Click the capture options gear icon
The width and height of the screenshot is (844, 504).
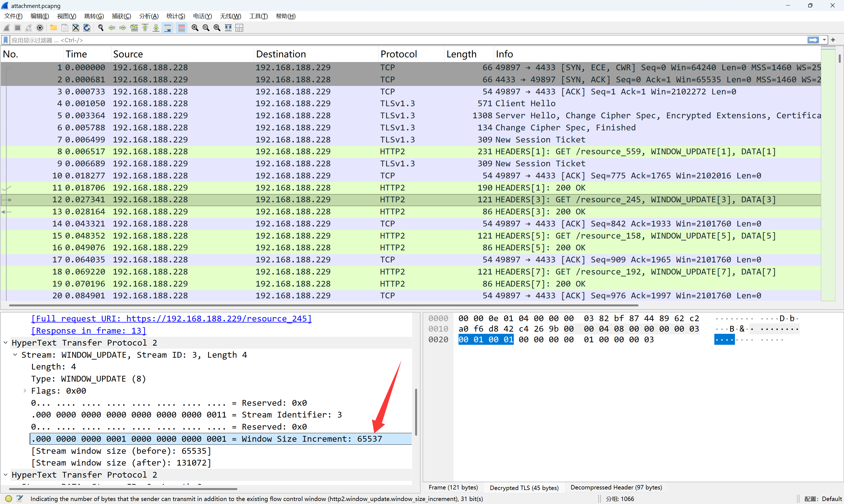click(x=40, y=28)
